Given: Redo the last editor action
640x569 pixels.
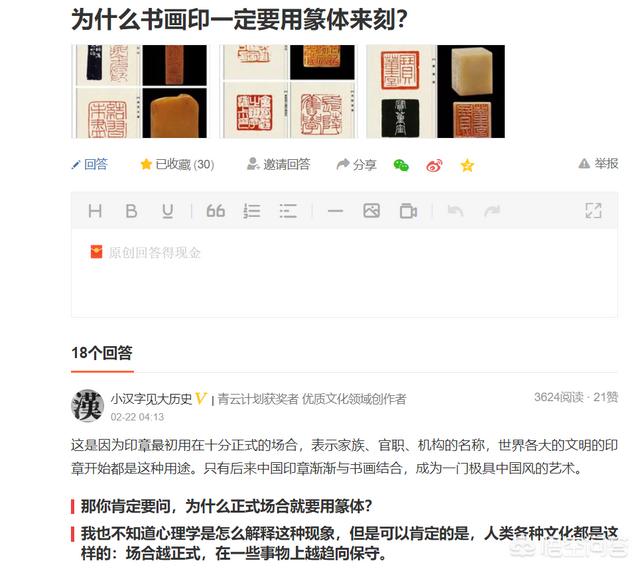Looking at the screenshot, I should point(492,211).
